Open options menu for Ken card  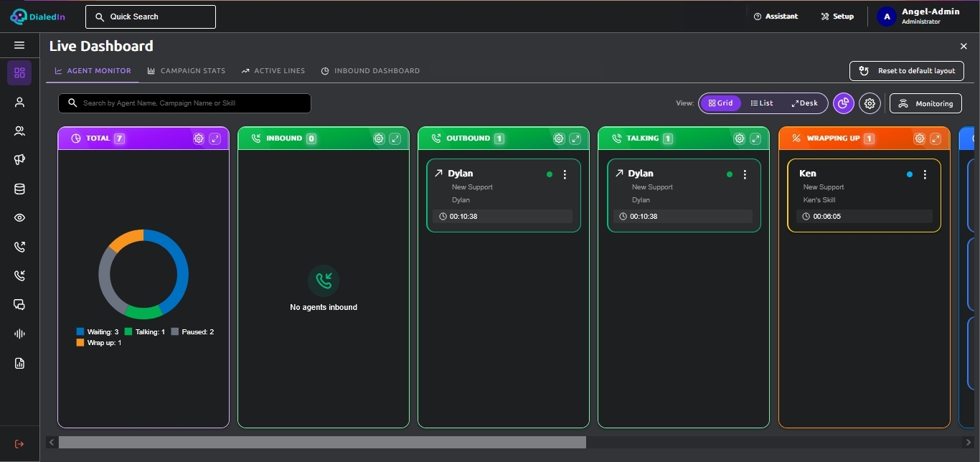(925, 174)
